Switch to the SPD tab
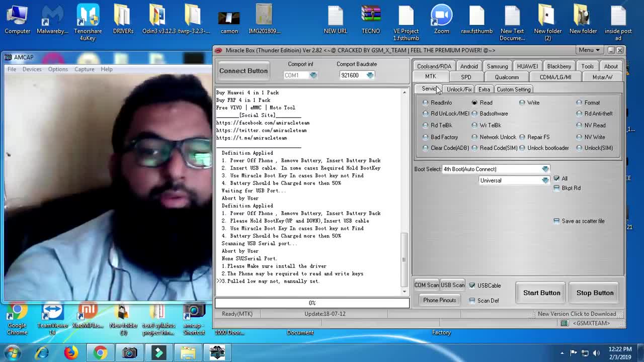The image size is (644, 362). 466,77
